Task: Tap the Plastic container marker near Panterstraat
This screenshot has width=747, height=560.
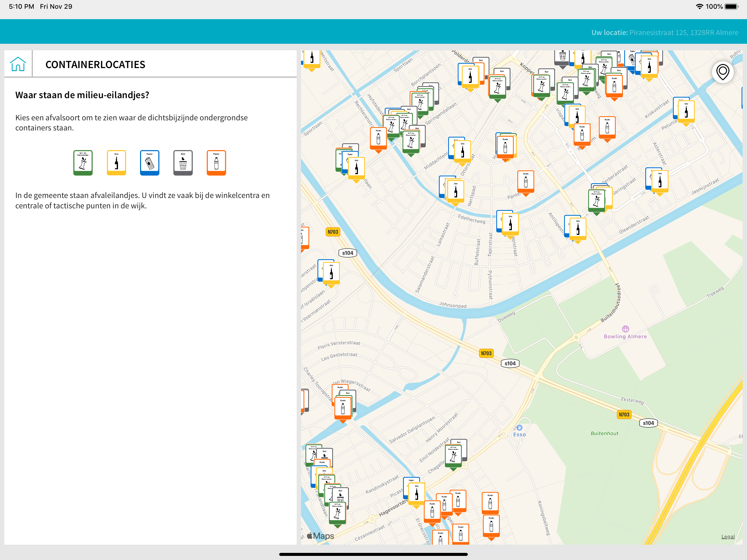Action: tap(526, 182)
